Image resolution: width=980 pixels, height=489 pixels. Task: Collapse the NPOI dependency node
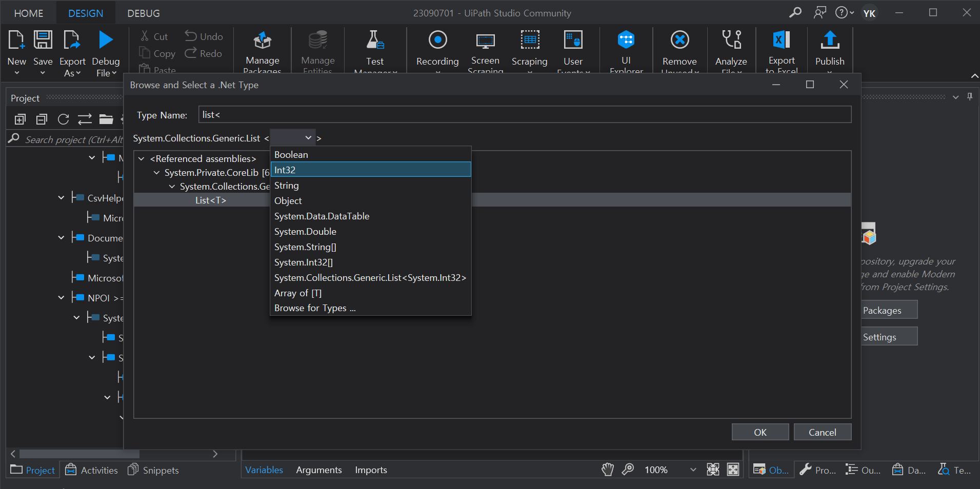pyautogui.click(x=61, y=298)
